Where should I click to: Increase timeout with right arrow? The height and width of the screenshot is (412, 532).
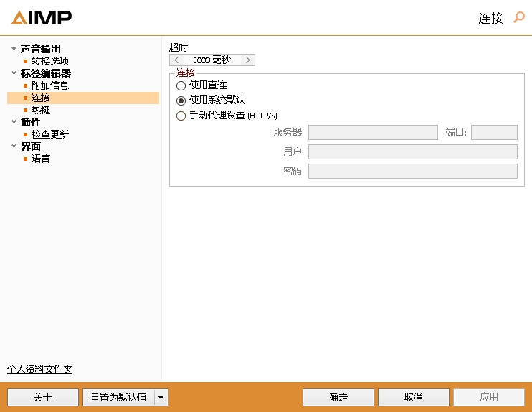pyautogui.click(x=248, y=60)
